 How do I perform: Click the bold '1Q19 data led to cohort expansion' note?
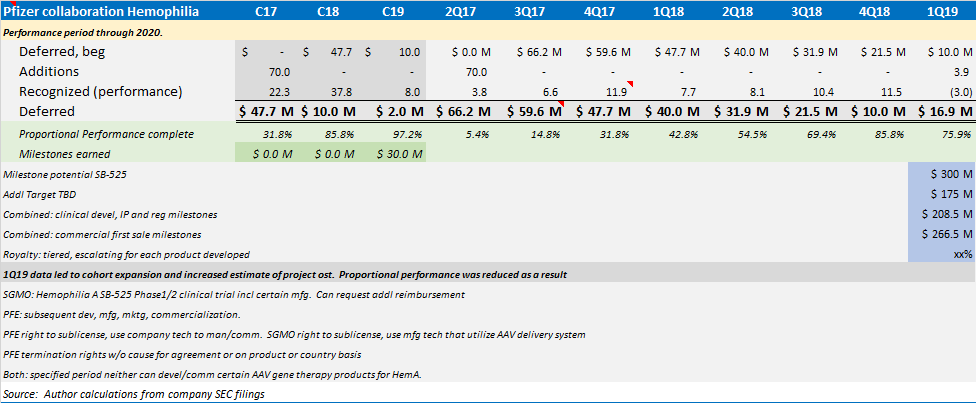point(284,274)
